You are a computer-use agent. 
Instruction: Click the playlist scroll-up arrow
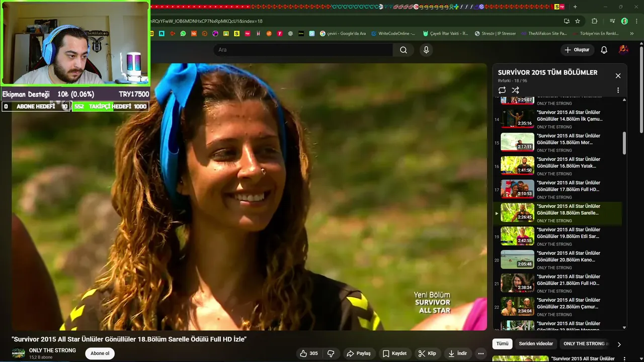click(624, 100)
